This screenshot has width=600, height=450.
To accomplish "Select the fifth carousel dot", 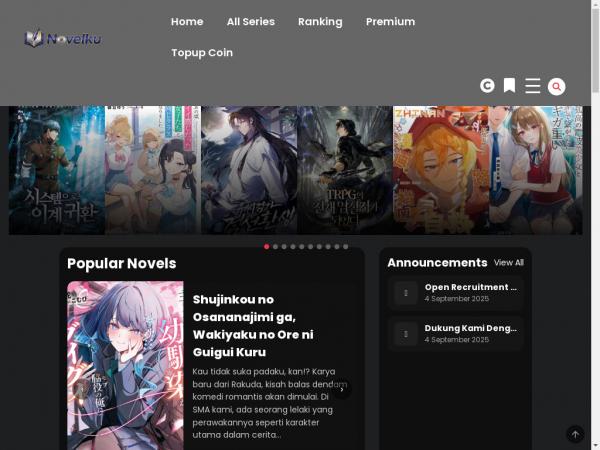I will pos(302,247).
